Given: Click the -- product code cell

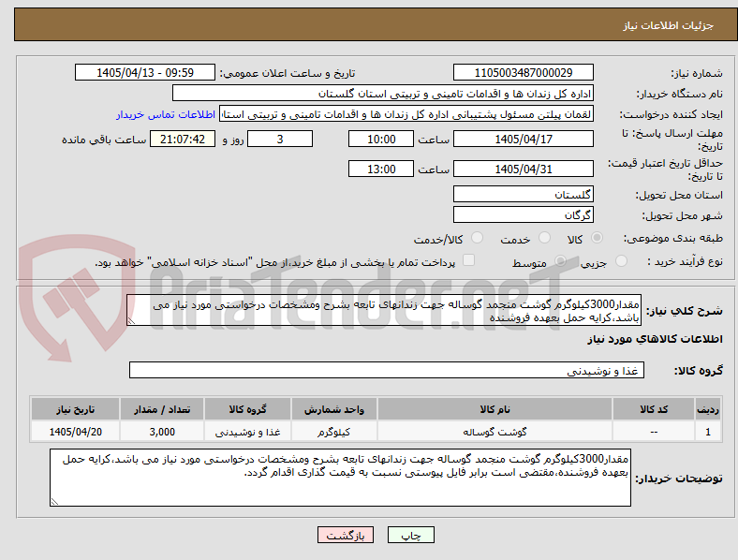Looking at the screenshot, I should (654, 432).
